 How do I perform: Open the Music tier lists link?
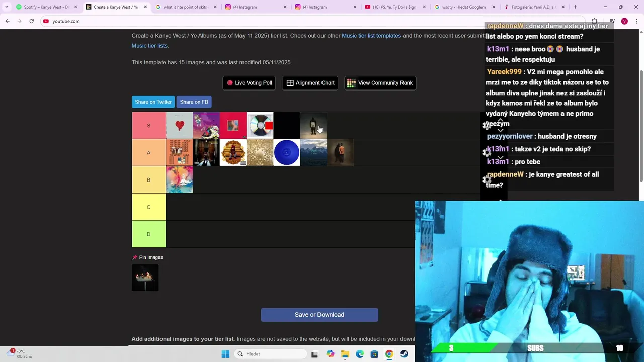tap(149, 46)
